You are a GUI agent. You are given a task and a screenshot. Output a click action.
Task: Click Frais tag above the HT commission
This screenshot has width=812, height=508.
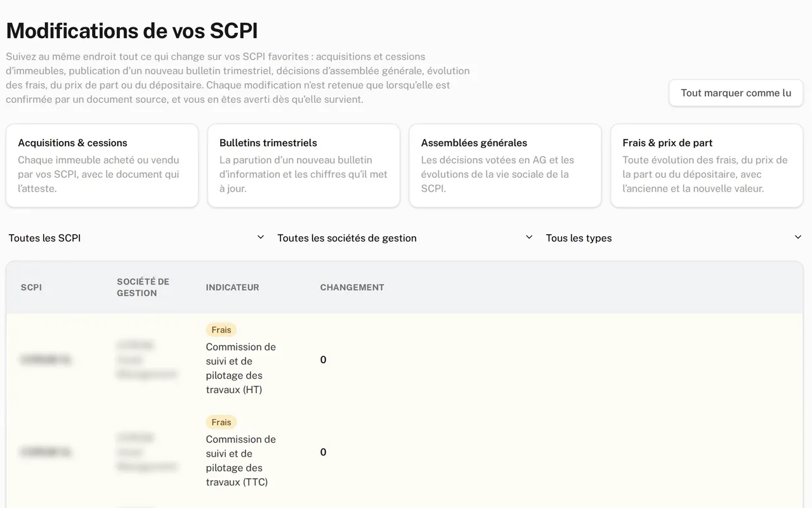[221, 330]
